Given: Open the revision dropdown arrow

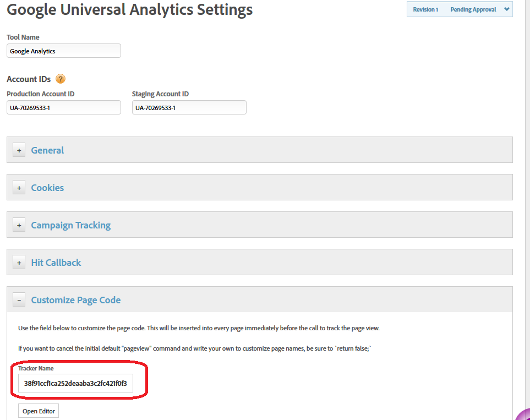Looking at the screenshot, I should tap(506, 9).
